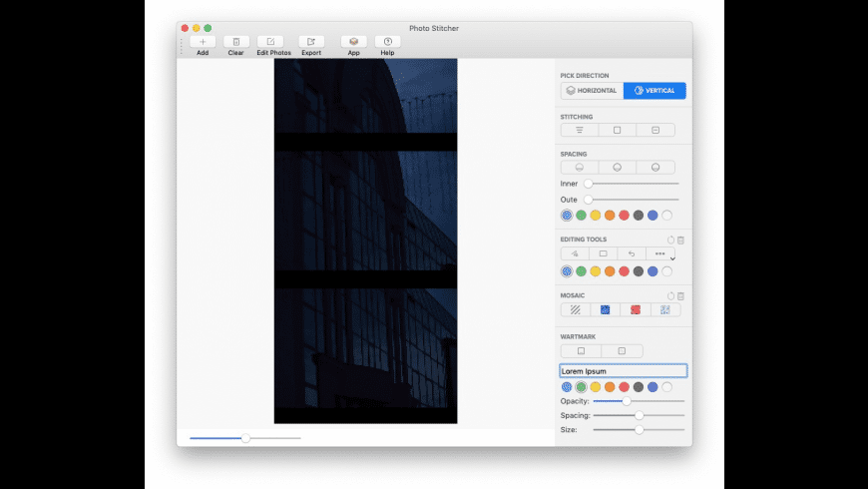Select the rectangle tool in Editing Tools
Screen dimensions: 868x489
pyautogui.click(x=604, y=253)
